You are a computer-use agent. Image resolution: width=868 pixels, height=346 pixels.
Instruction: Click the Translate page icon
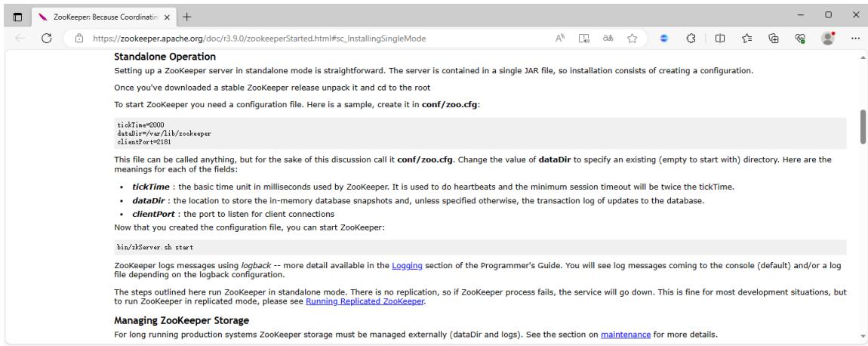pyautogui.click(x=608, y=39)
